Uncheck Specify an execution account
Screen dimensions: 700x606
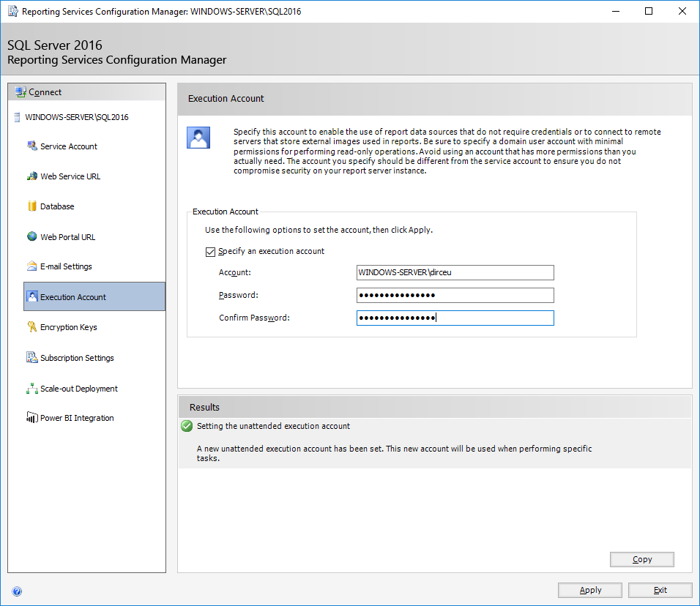point(210,252)
